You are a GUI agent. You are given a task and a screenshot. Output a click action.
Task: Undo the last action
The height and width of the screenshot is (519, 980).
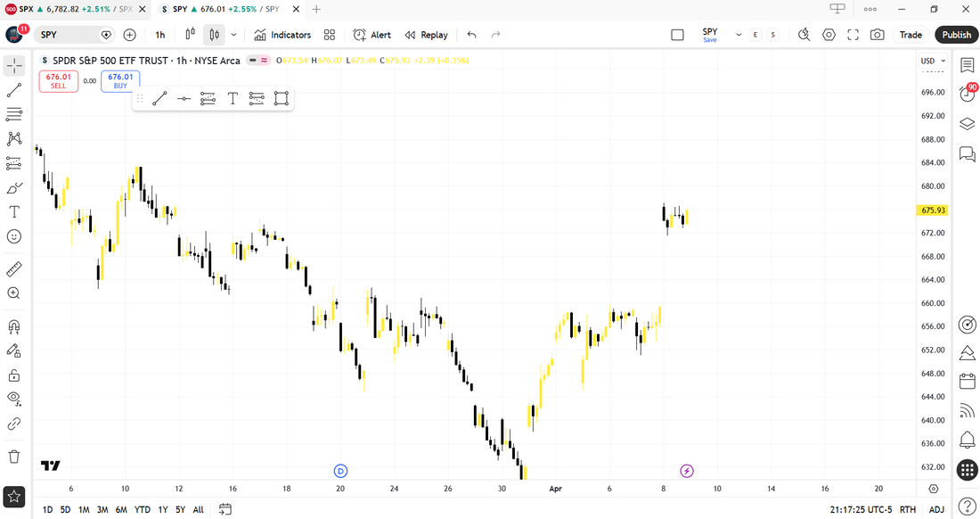click(472, 35)
